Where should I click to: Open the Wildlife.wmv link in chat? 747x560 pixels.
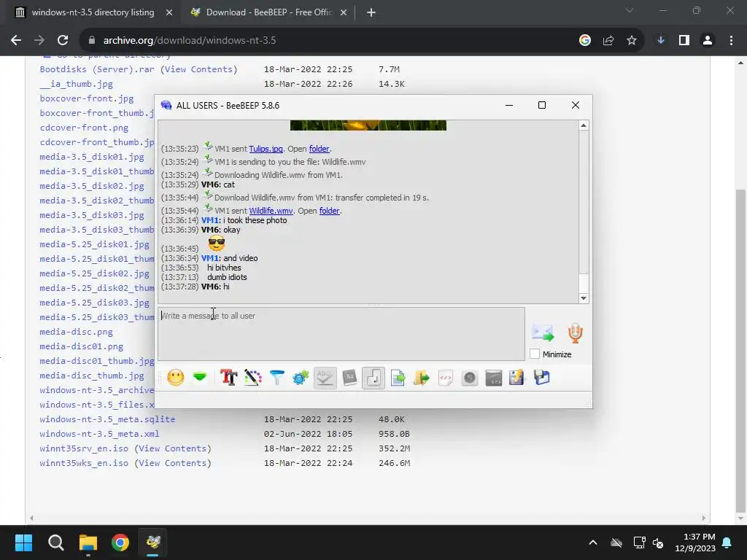[x=271, y=211]
